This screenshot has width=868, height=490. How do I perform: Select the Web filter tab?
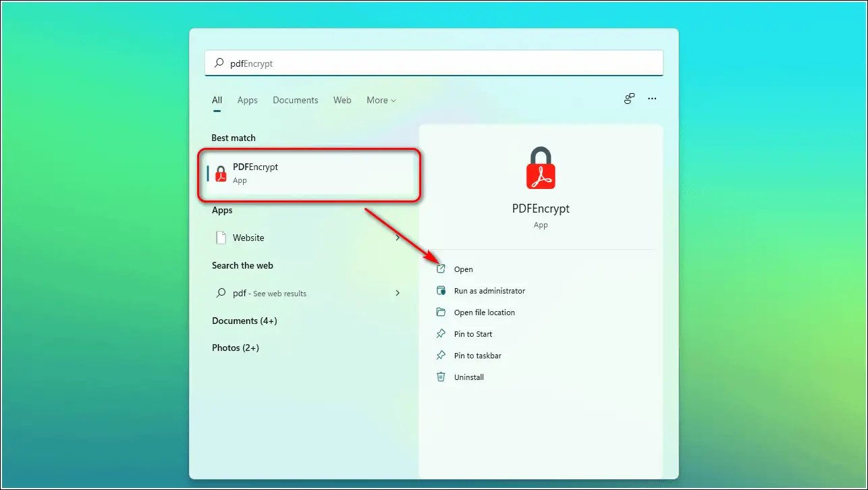[342, 100]
